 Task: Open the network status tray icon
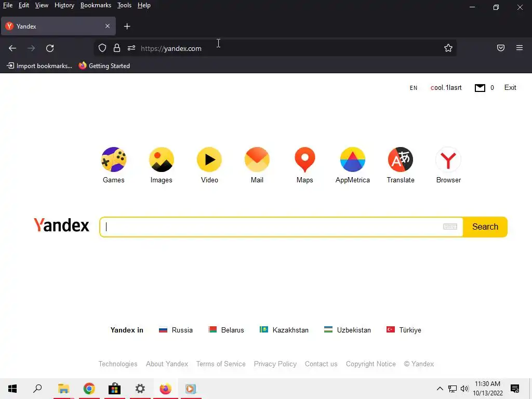[x=453, y=389]
